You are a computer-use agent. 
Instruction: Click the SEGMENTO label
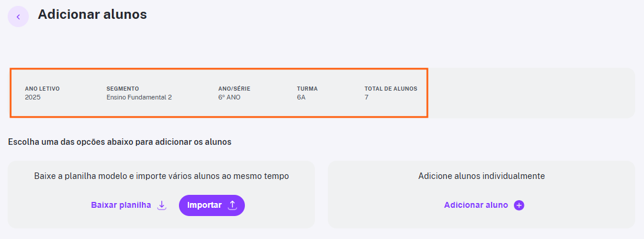(123, 89)
